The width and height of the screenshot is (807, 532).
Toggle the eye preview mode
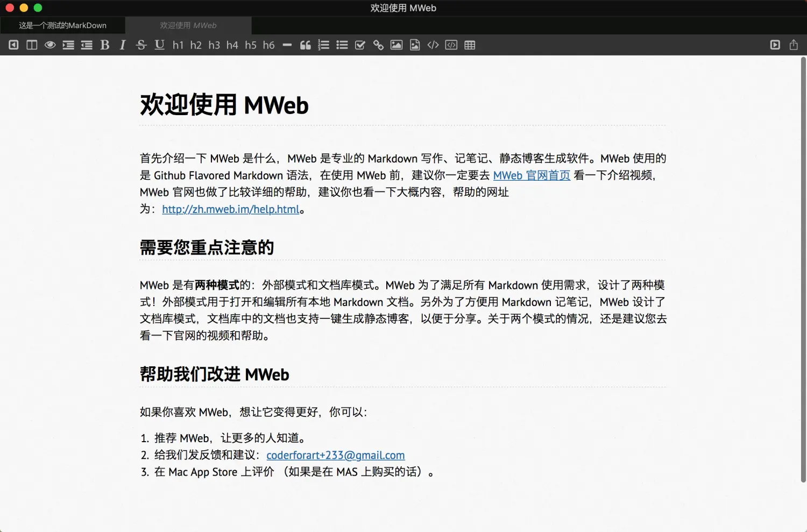(x=50, y=45)
